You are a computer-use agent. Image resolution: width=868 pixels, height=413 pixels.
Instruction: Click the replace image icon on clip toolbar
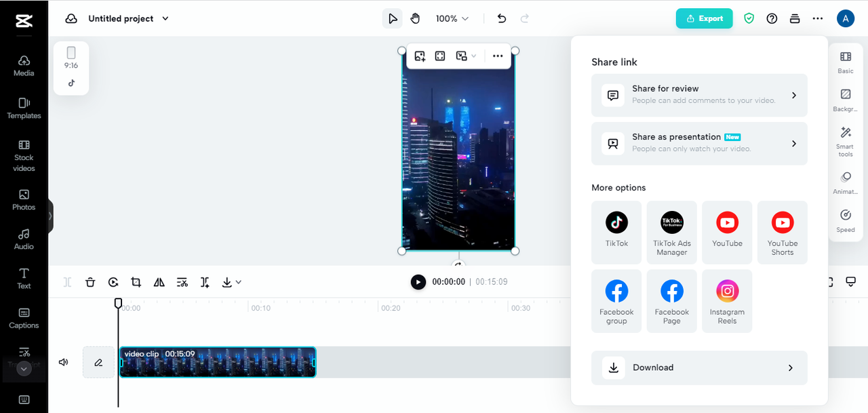420,56
